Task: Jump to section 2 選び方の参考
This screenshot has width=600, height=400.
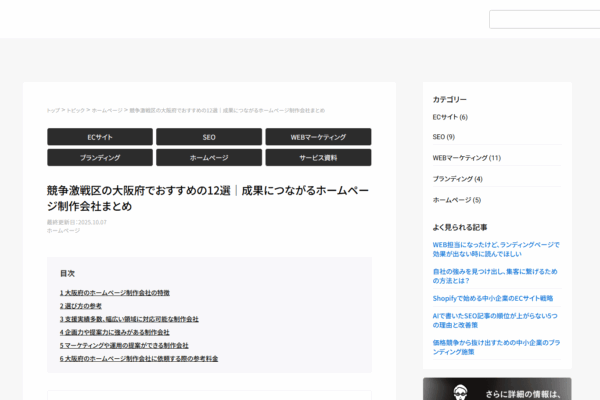Action: [80, 306]
